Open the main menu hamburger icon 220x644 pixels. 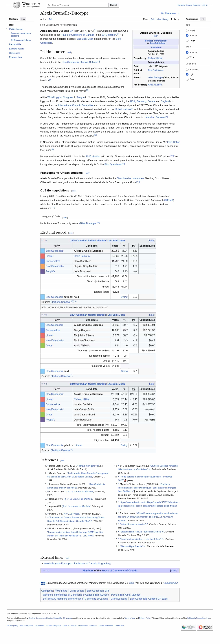[x=8, y=5]
